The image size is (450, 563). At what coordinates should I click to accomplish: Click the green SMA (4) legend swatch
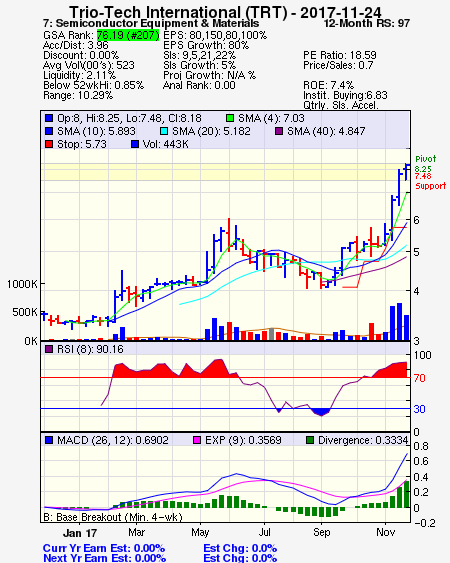(x=230, y=118)
